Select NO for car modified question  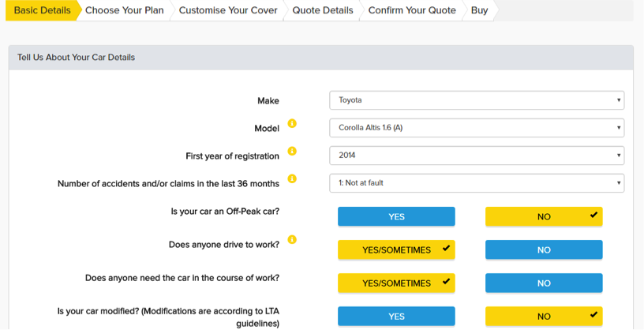(543, 317)
